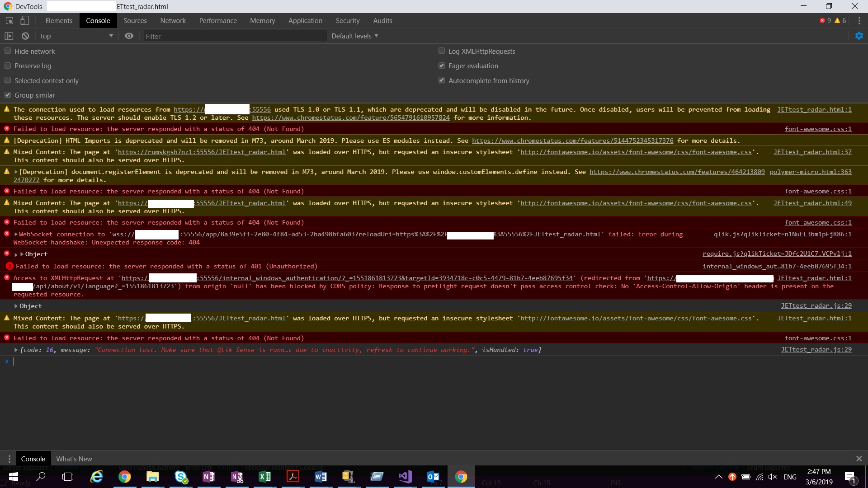Click the clear console icon
The width and height of the screenshot is (868, 488).
pos(25,36)
